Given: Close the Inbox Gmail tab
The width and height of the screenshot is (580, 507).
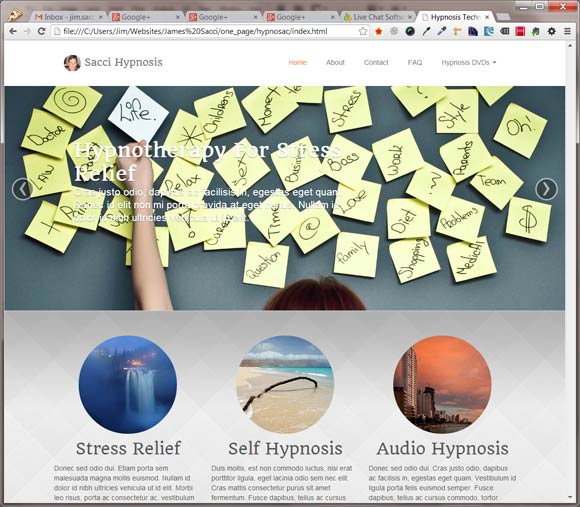Looking at the screenshot, I should [101, 17].
